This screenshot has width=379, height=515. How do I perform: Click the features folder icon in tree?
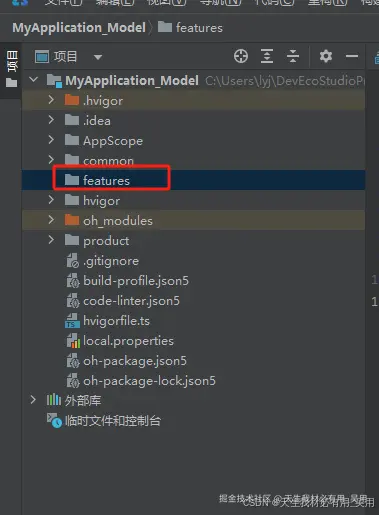72,180
